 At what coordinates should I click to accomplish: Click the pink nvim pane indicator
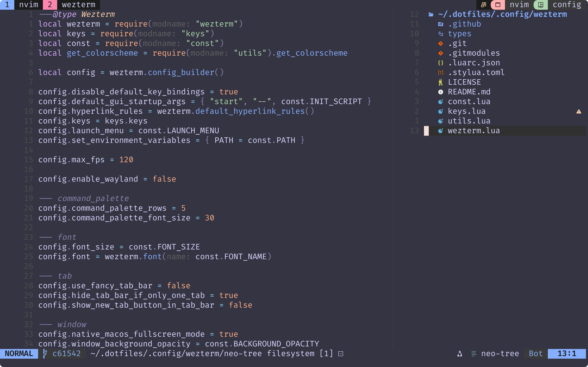(498, 5)
